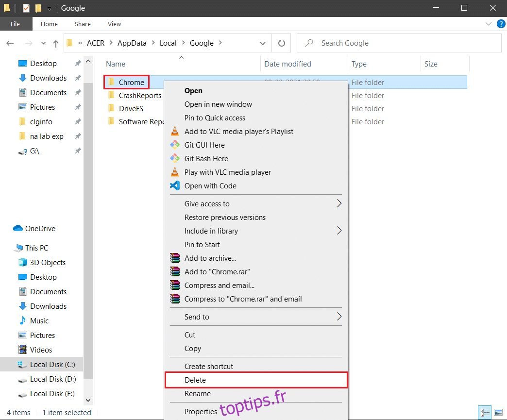Refresh the Google folder view

282,43
